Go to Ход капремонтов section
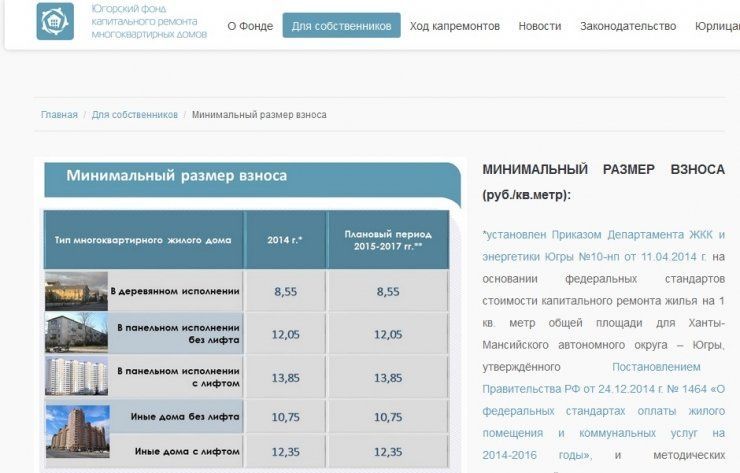Viewport: 740px width, 473px height. point(454,26)
